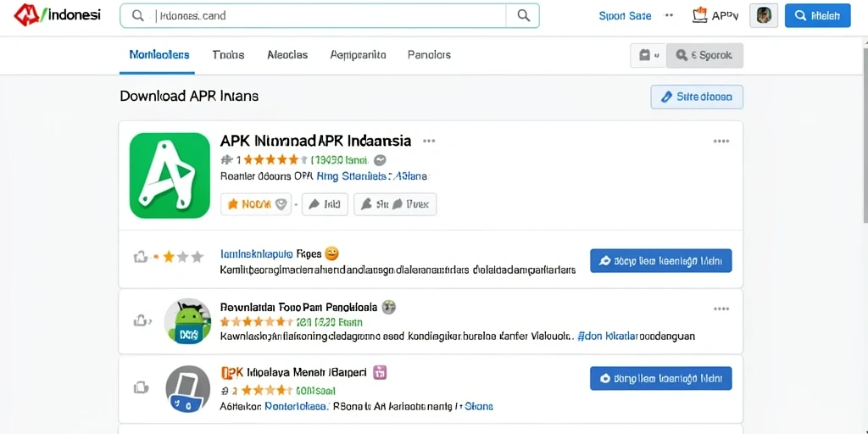Click the 'Slit Ilvex' button
The height and width of the screenshot is (434, 868).
[x=395, y=204]
